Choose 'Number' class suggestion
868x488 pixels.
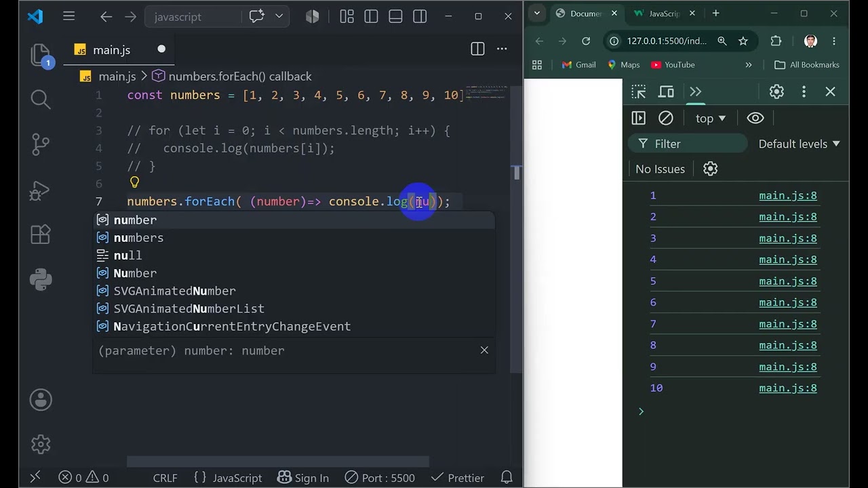(x=294, y=272)
